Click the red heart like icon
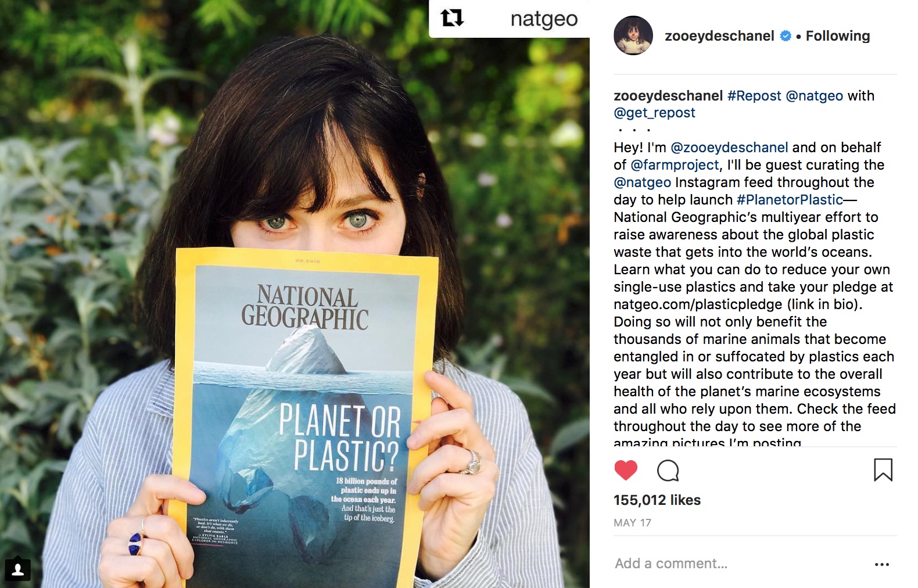The height and width of the screenshot is (588, 918). point(626,470)
